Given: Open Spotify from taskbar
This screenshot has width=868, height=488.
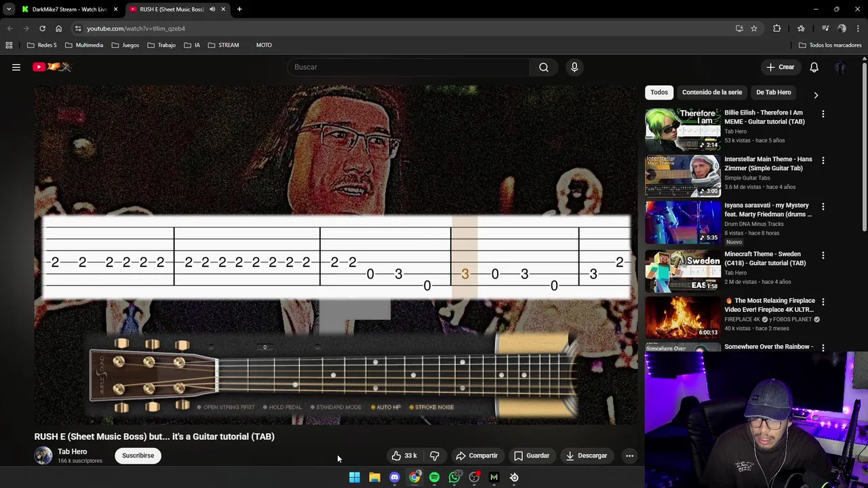Looking at the screenshot, I should [435, 478].
